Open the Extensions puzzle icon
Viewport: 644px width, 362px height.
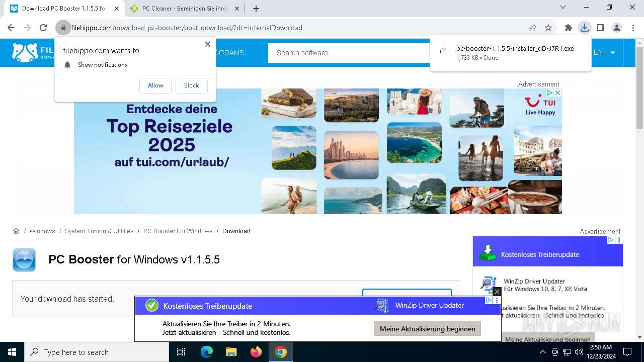(569, 28)
